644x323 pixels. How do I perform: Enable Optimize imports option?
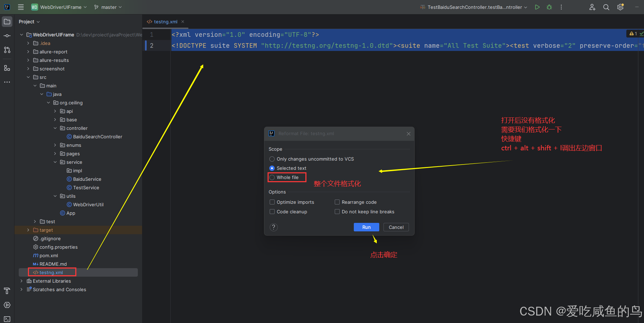tap(292, 202)
